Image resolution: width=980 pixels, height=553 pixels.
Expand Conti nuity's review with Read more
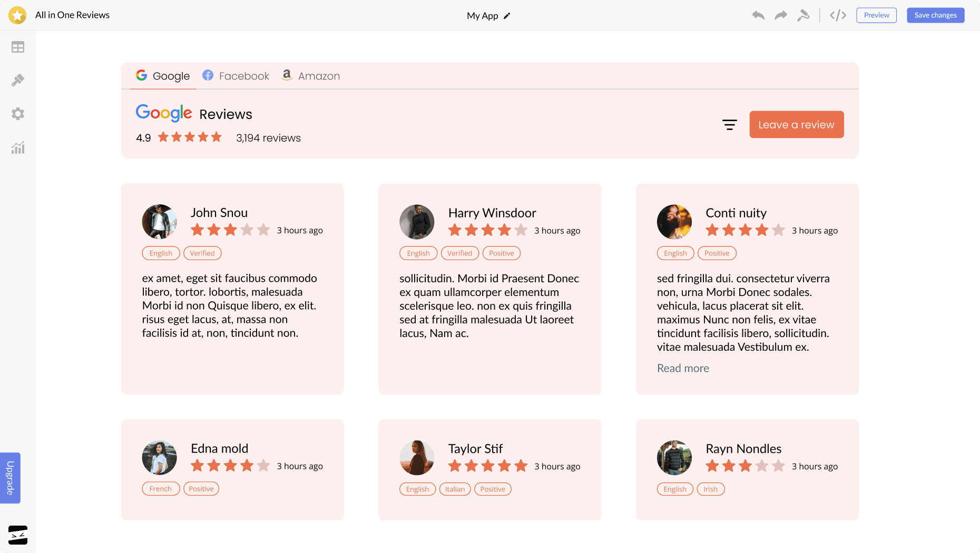pos(683,368)
